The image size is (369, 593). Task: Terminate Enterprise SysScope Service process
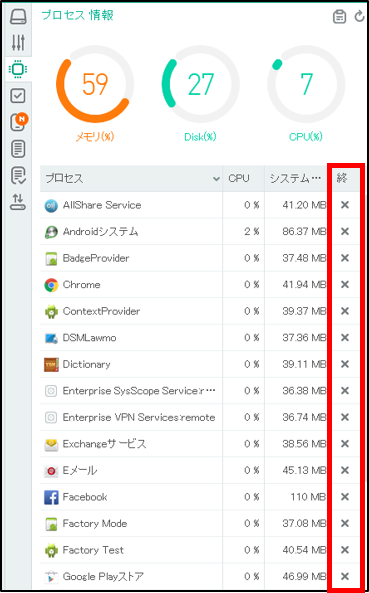(x=344, y=391)
